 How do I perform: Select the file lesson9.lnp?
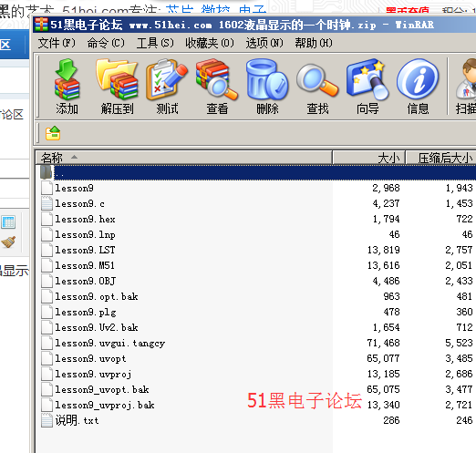tap(85, 234)
